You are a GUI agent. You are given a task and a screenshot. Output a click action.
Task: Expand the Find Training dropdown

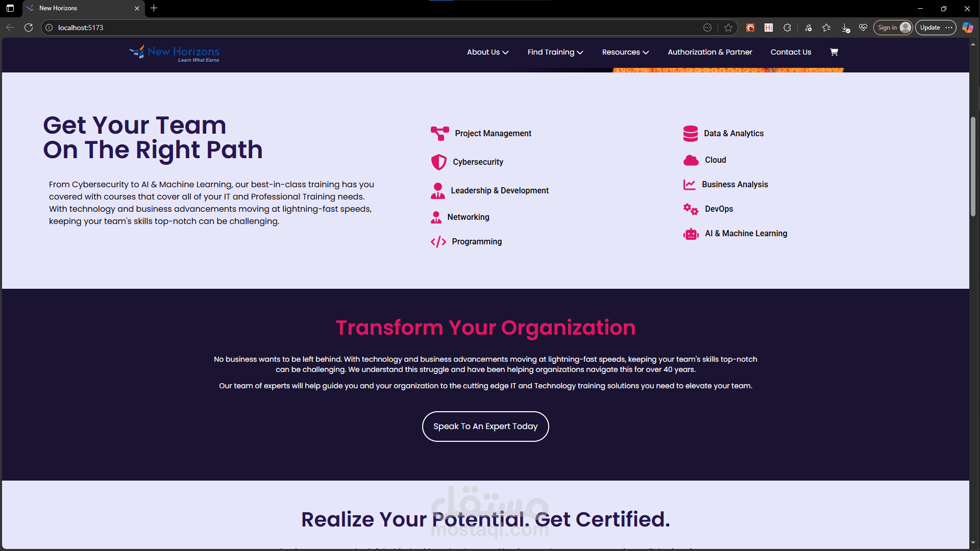555,52
